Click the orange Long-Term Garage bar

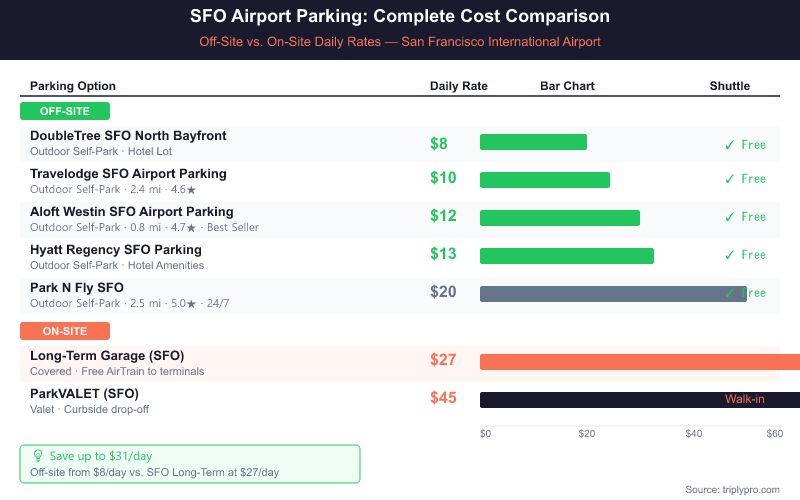640,362
